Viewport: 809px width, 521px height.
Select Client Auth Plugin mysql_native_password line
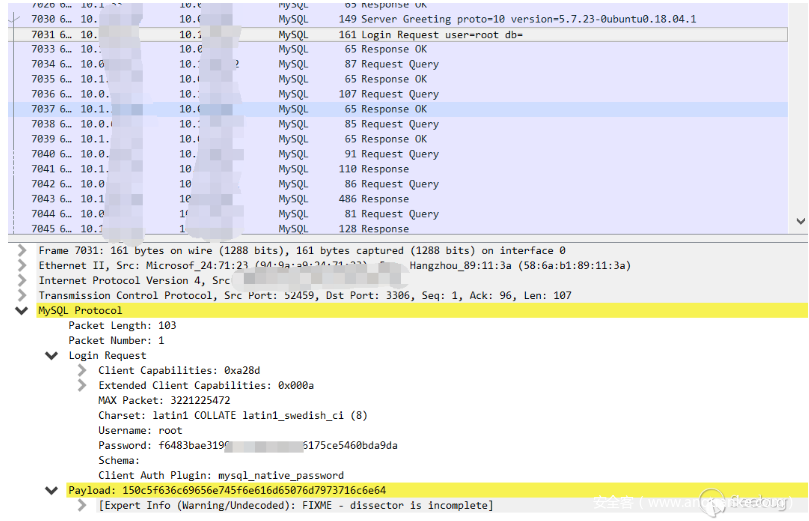point(220,475)
